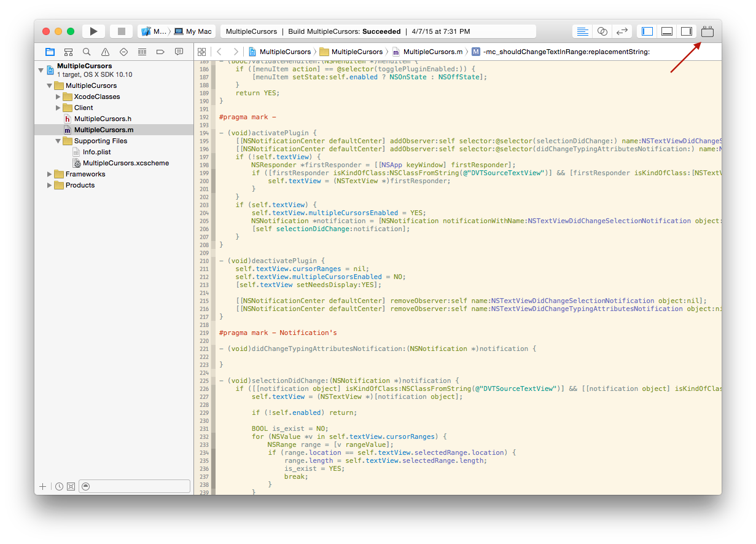Open the MultipleCursors.m jump bar segment
756x544 pixels.
(x=428, y=52)
